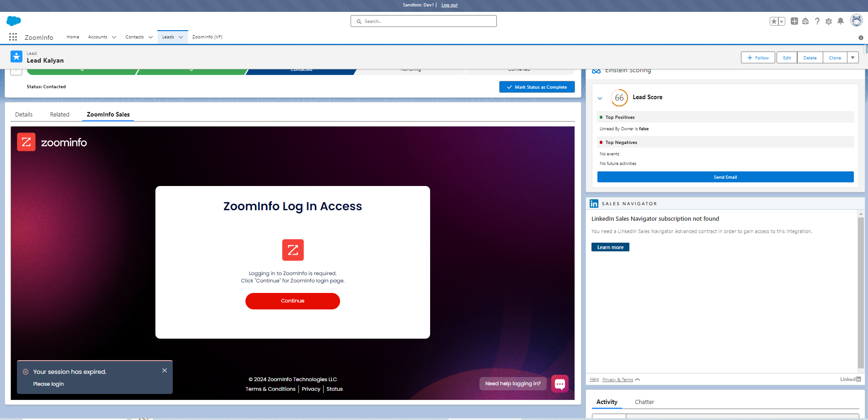This screenshot has height=420, width=868.
Task: Click the LinkedIn icon in Sales Navigator
Action: click(x=594, y=203)
